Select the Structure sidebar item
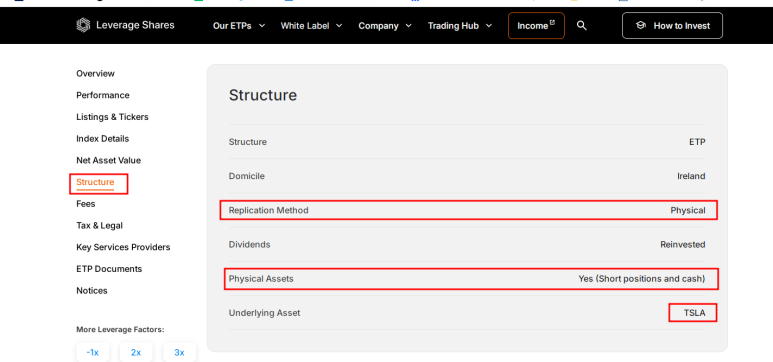The width and height of the screenshot is (773, 362). [95, 182]
